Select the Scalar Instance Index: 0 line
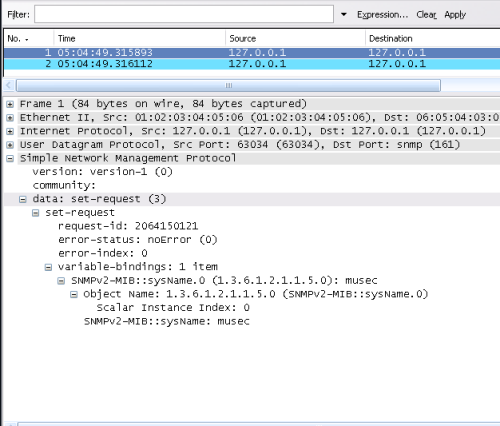Screen dimensions: 500x426 [173, 308]
